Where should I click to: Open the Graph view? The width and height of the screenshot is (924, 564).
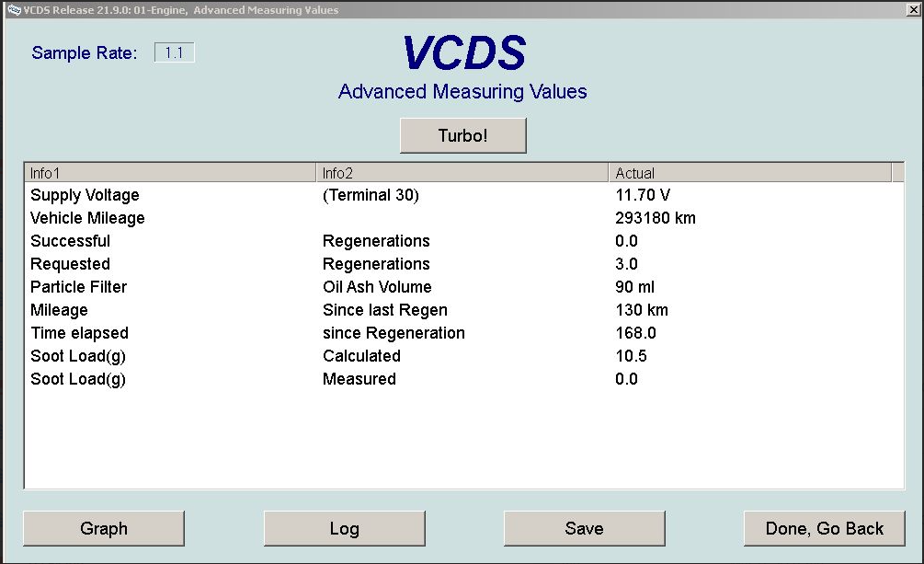click(x=104, y=528)
